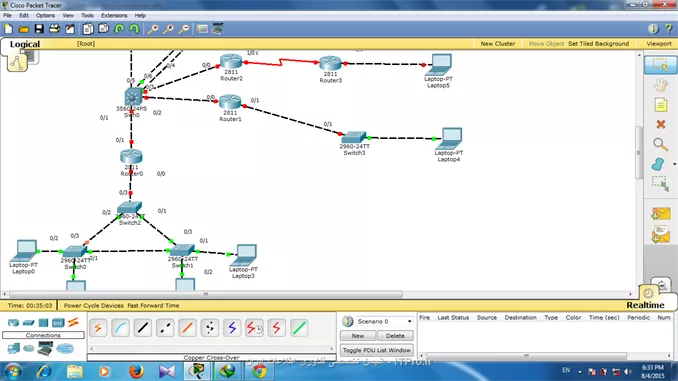Click the workspace horizontal scrollbar
The image size is (678, 381).
206,294
